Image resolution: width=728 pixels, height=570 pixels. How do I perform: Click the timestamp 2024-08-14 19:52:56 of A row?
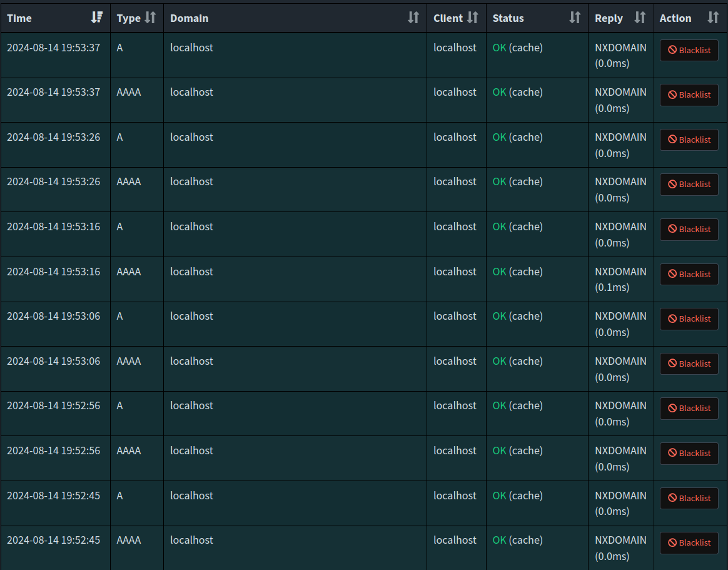53,405
